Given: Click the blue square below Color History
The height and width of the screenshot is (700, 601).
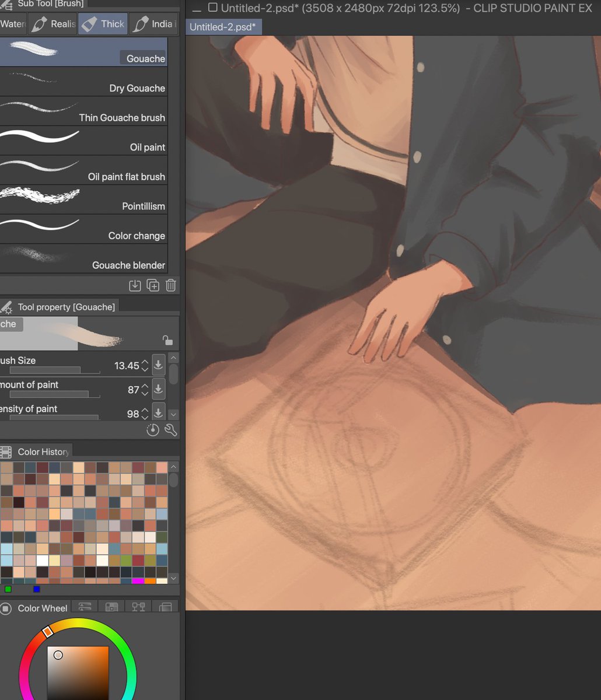Looking at the screenshot, I should 37,589.
